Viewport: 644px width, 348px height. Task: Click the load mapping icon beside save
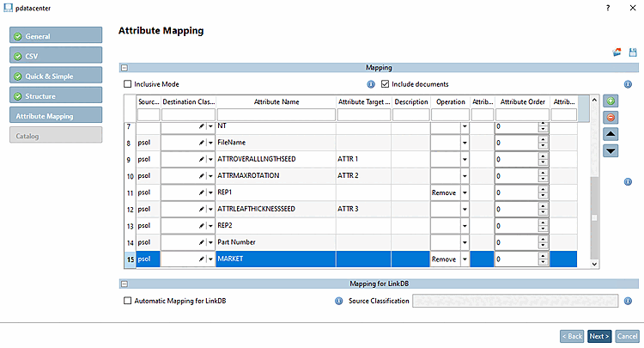pyautogui.click(x=617, y=52)
